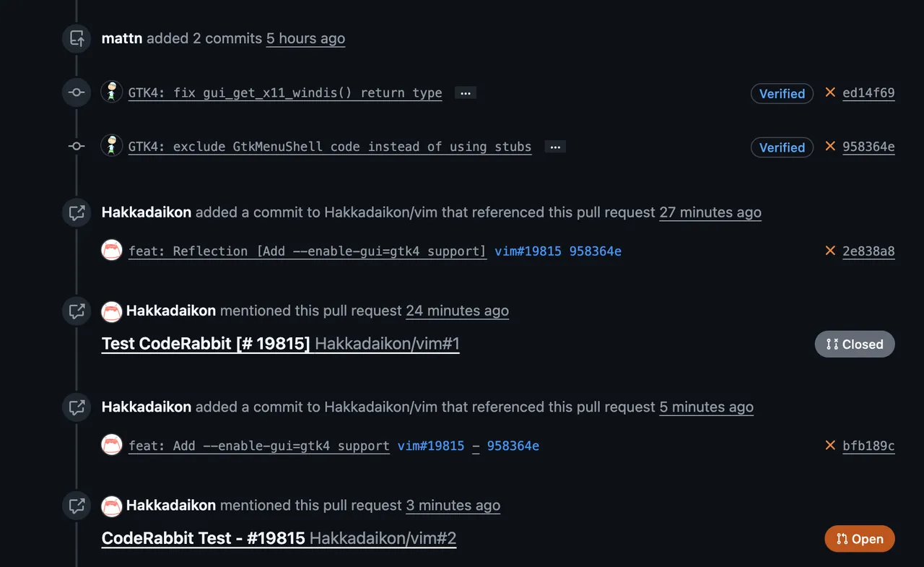Click Verified badge for commit ed14f69
The width and height of the screenshot is (924, 567).
(782, 94)
